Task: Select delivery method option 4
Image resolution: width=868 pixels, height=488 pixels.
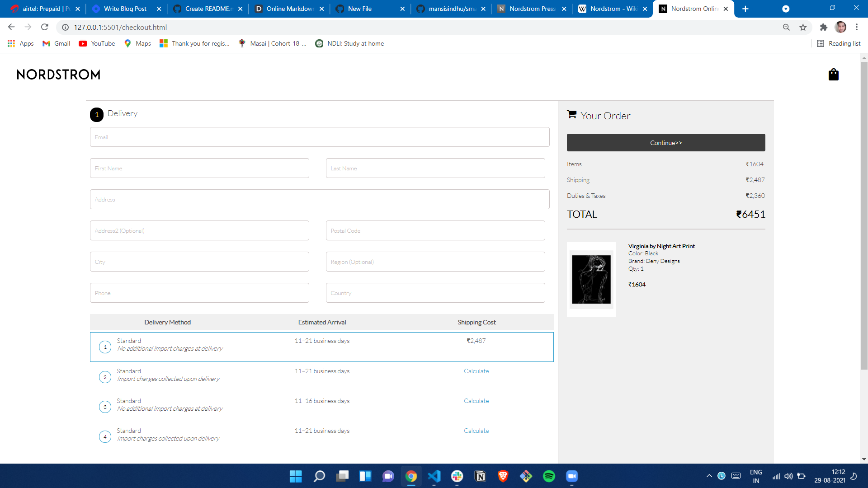Action: (105, 436)
